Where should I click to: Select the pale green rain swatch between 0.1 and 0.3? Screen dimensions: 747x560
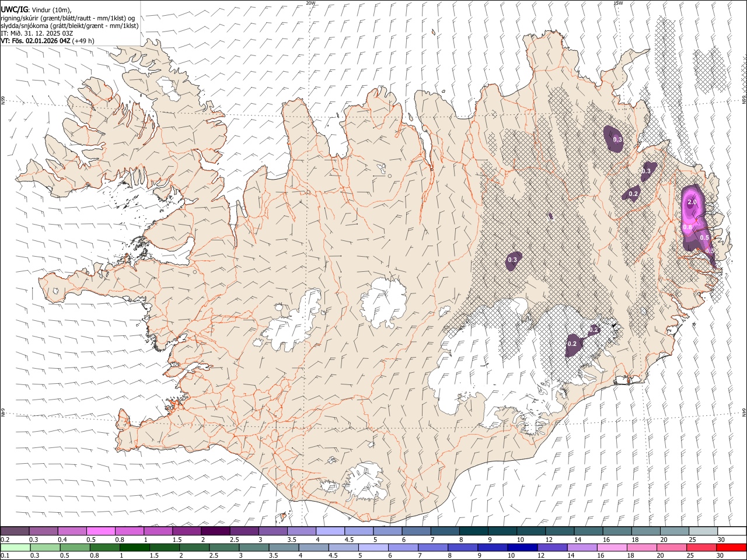click(15, 548)
